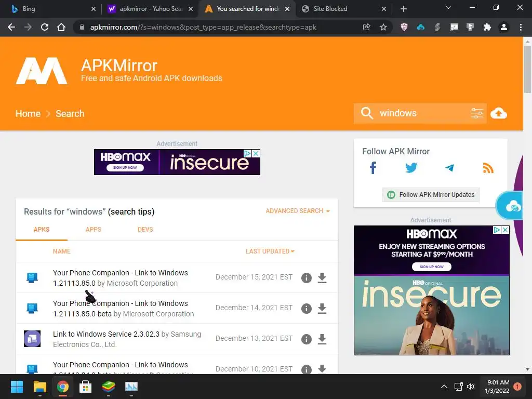This screenshot has height=399, width=532.
Task: Open the search filter options icon
Action: click(477, 113)
